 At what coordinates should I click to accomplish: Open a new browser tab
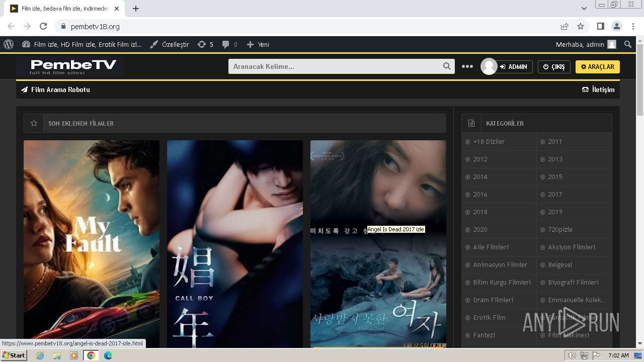pyautogui.click(x=136, y=9)
